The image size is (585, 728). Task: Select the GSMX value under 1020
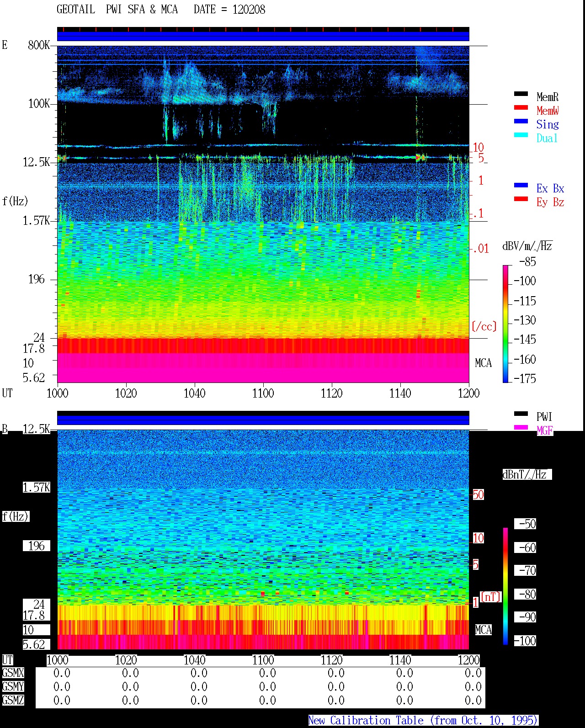click(x=130, y=673)
